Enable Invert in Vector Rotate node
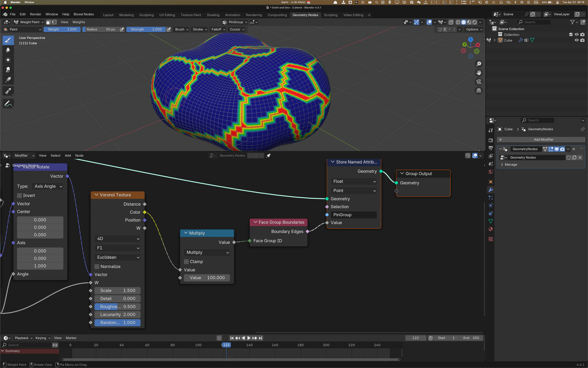Viewport: 588px width, 368px height. [x=19, y=196]
